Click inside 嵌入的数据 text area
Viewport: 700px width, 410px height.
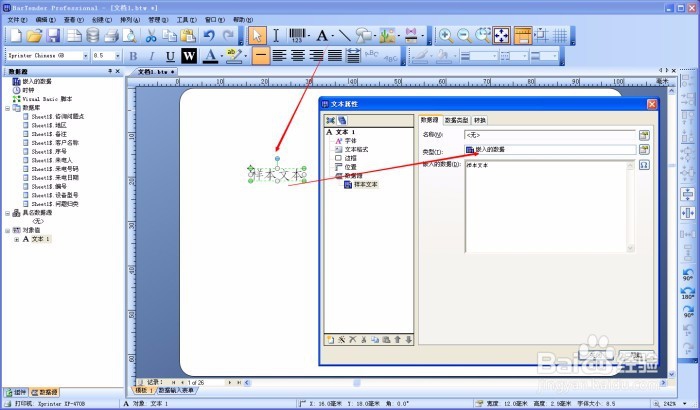point(550,207)
